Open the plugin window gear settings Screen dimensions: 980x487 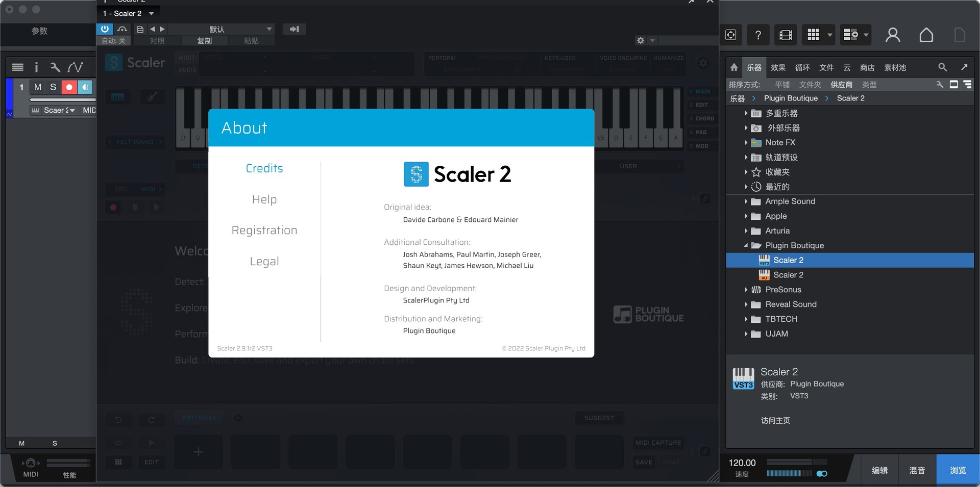[x=641, y=40]
